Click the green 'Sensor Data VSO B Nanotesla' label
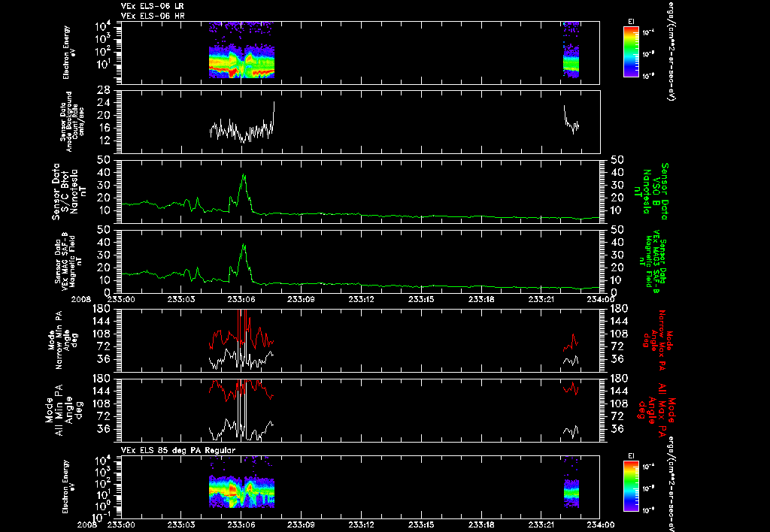 [651, 192]
